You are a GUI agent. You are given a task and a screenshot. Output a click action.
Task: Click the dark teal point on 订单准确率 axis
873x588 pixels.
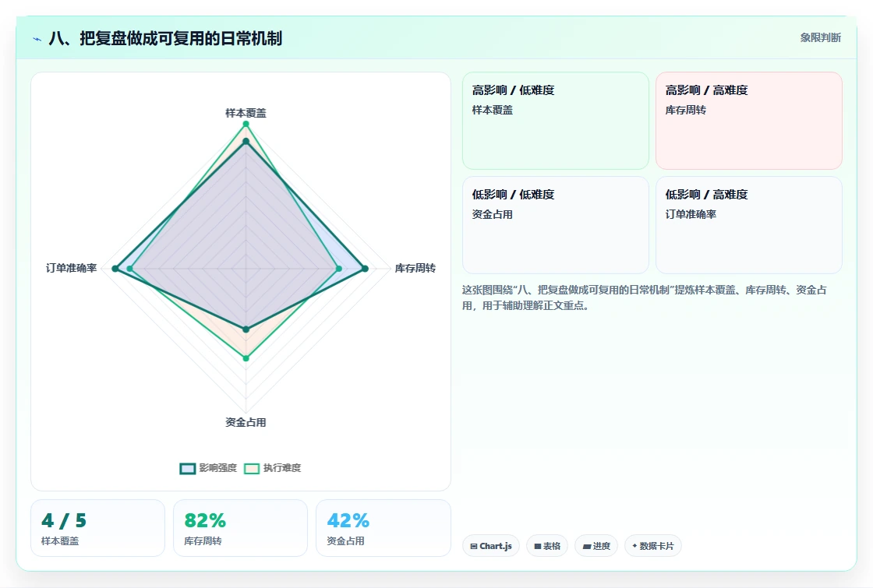[x=115, y=269]
